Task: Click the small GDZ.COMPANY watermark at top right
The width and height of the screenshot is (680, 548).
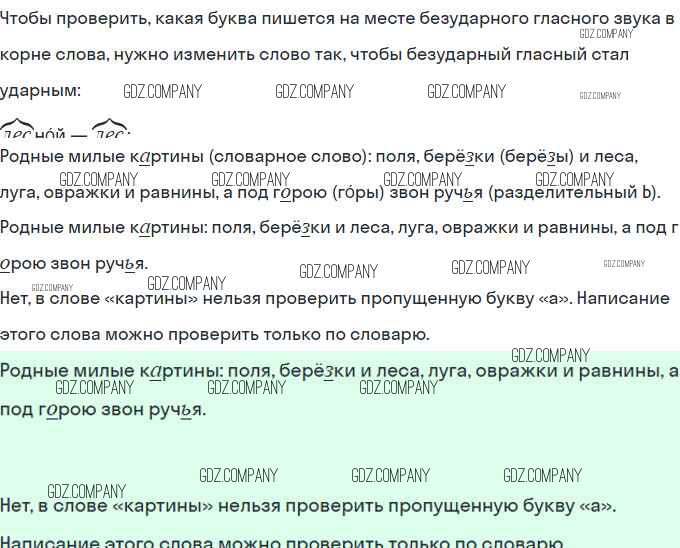Action: 606,34
